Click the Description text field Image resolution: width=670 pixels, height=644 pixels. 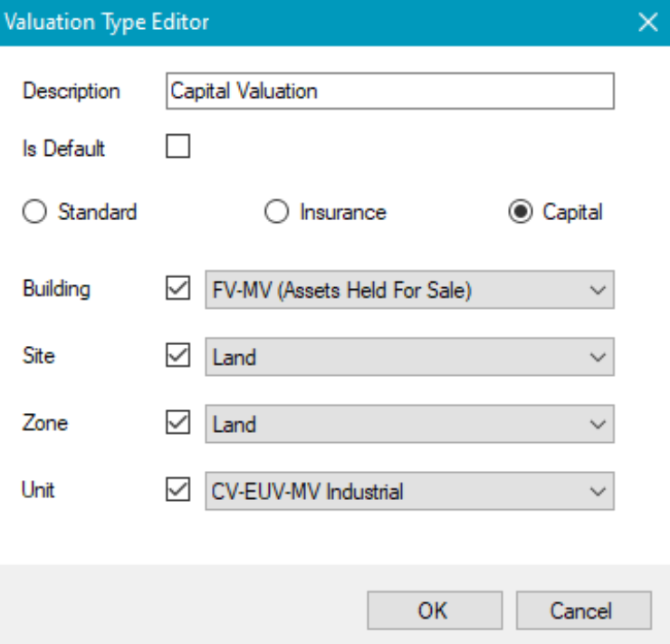point(390,91)
